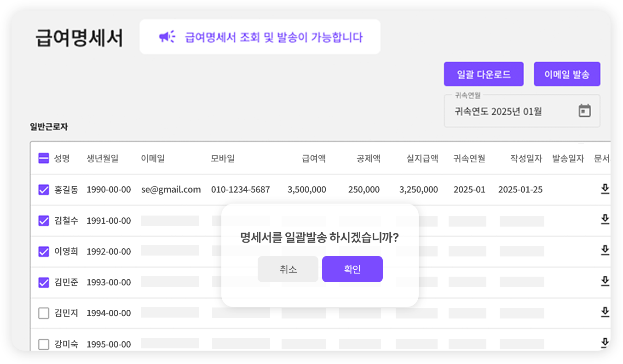Image resolution: width=623 pixels, height=364 pixels.
Task: Click the 일반근로자 section label
Action: coord(49,127)
